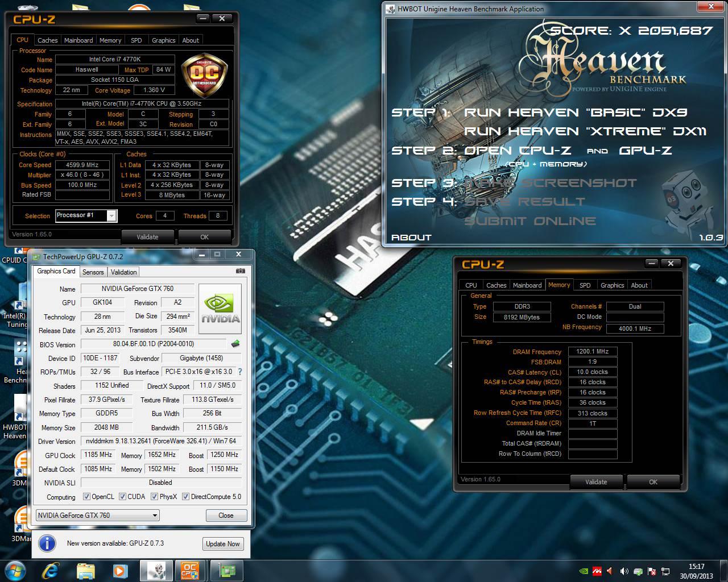Viewport: 728px width, 582px height.
Task: Open the Caches tab in CPU tab window
Action: (x=48, y=40)
